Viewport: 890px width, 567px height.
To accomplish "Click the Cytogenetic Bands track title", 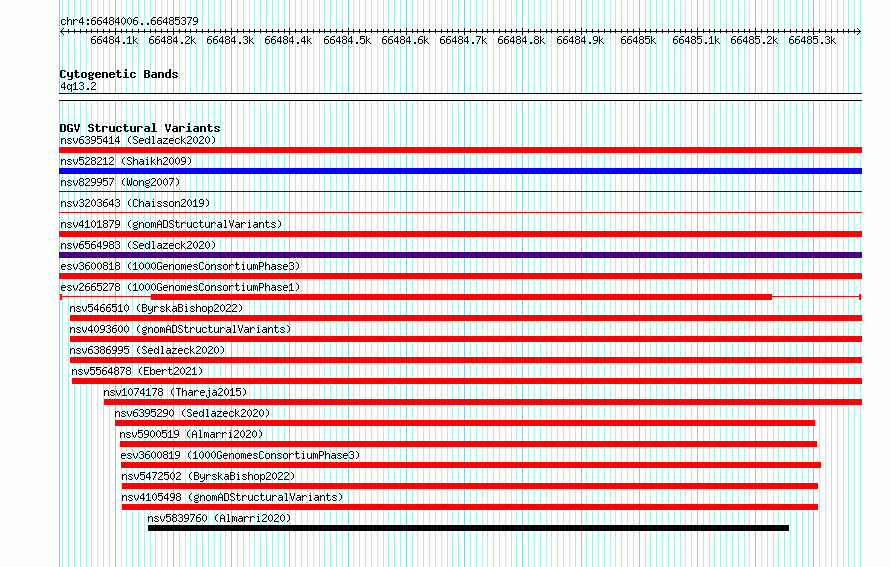I will [119, 74].
